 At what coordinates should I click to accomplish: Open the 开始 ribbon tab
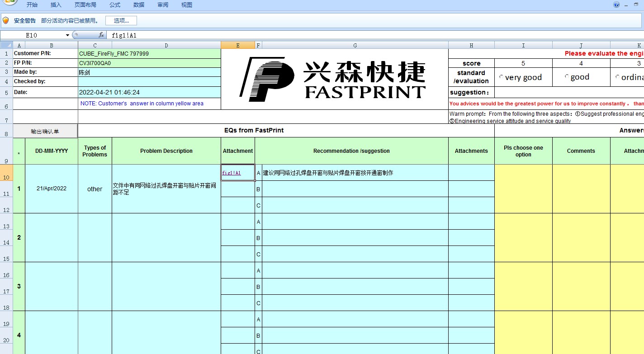[x=32, y=5]
